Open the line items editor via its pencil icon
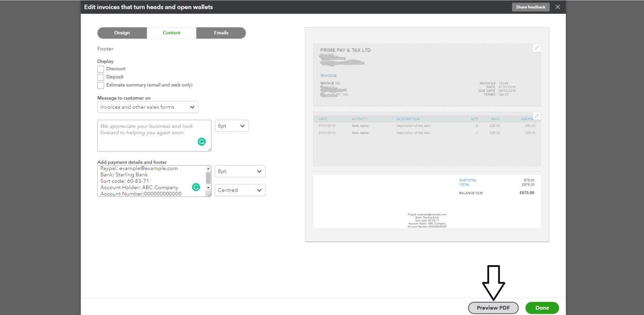 [537, 115]
